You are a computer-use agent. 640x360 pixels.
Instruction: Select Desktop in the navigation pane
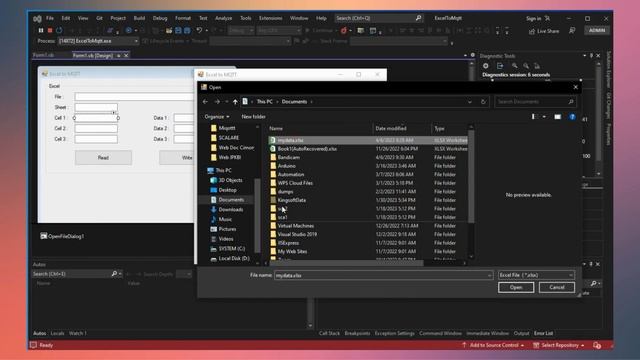227,190
